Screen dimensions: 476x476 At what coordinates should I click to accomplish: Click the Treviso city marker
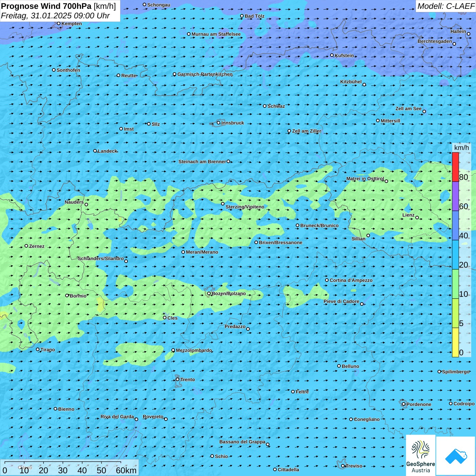tap(343, 466)
